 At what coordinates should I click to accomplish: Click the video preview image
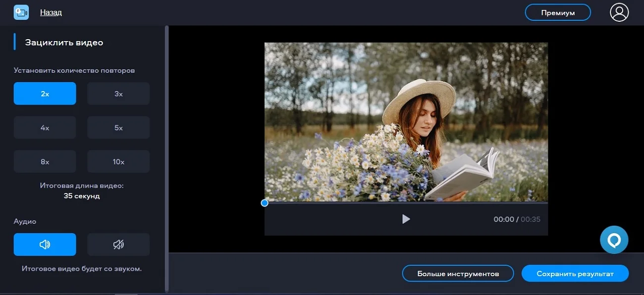pyautogui.click(x=406, y=121)
